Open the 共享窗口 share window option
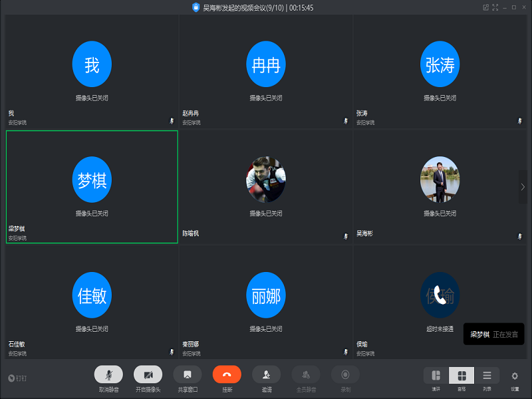Viewport: 532px width, 399px height. (x=188, y=374)
